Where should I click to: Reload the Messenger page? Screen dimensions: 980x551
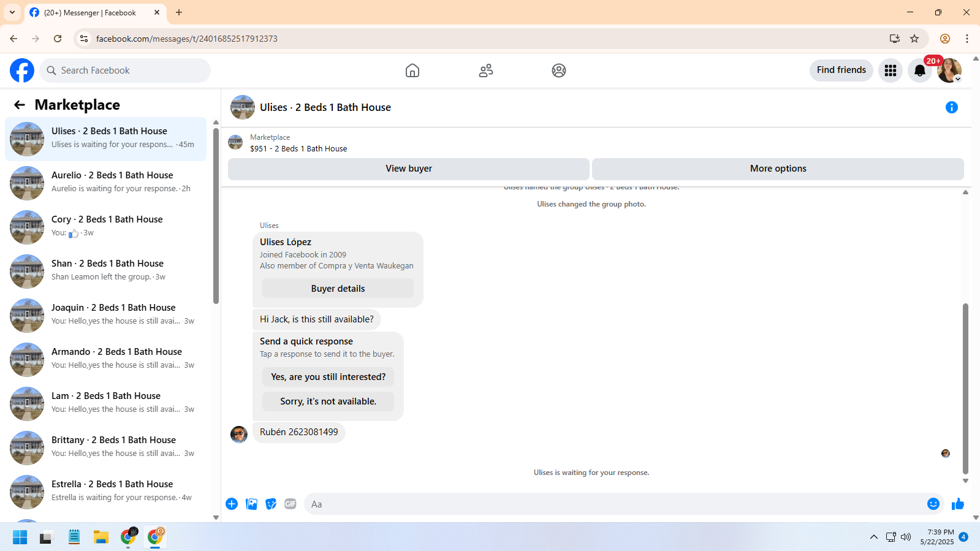pyautogui.click(x=58, y=39)
